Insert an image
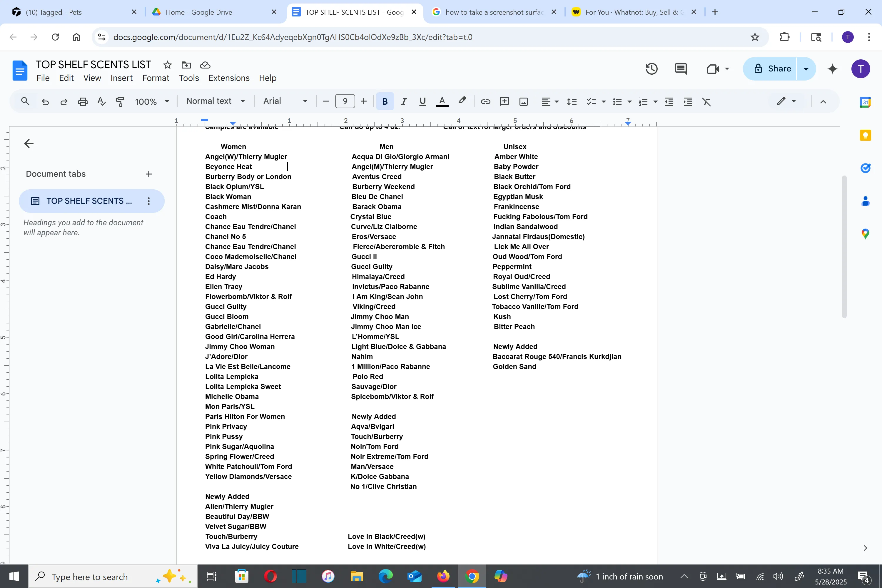 click(x=524, y=102)
